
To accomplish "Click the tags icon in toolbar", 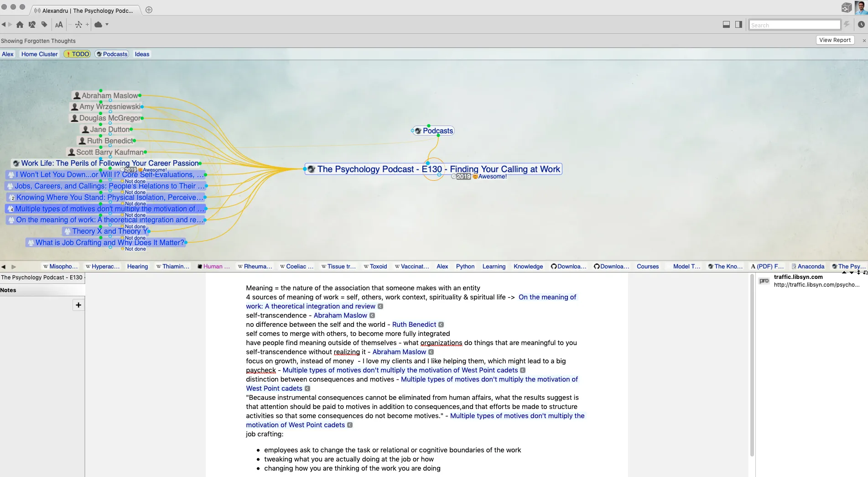I will click(x=44, y=25).
